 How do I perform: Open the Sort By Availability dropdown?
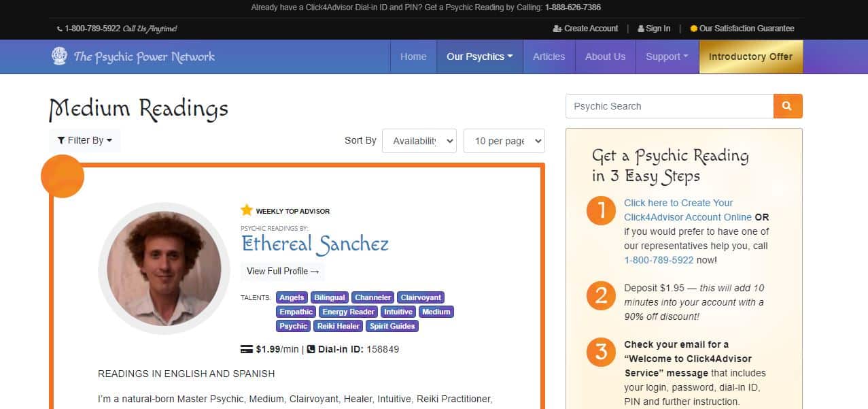coord(419,141)
